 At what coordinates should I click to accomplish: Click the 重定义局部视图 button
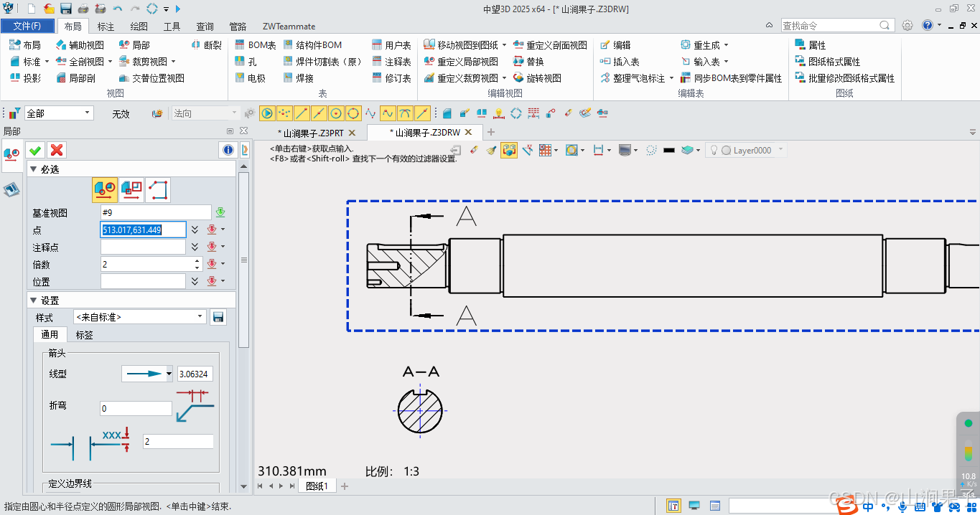pyautogui.click(x=461, y=62)
